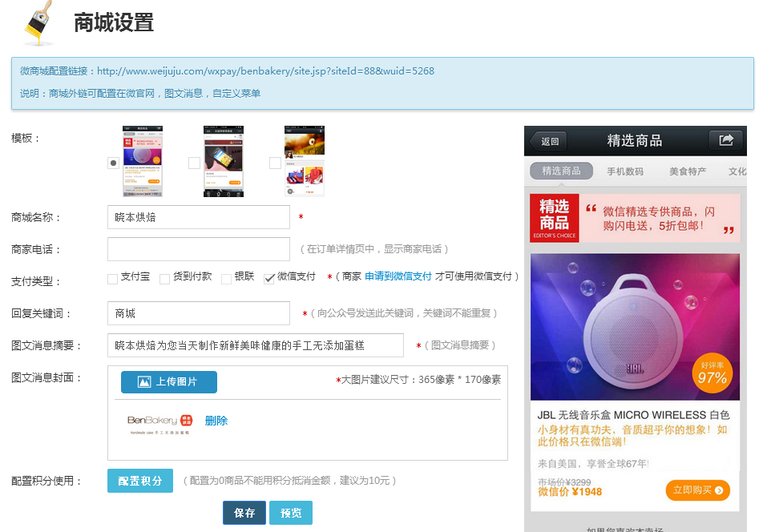The height and width of the screenshot is (532, 763).
Task: Click the 预览 button
Action: (x=291, y=513)
